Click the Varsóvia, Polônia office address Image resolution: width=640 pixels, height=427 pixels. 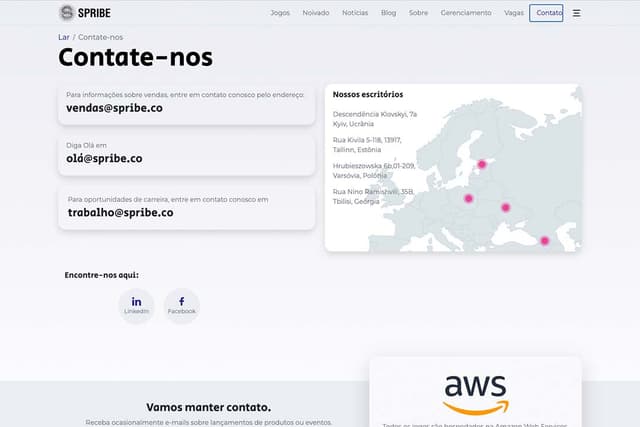pos(374,171)
